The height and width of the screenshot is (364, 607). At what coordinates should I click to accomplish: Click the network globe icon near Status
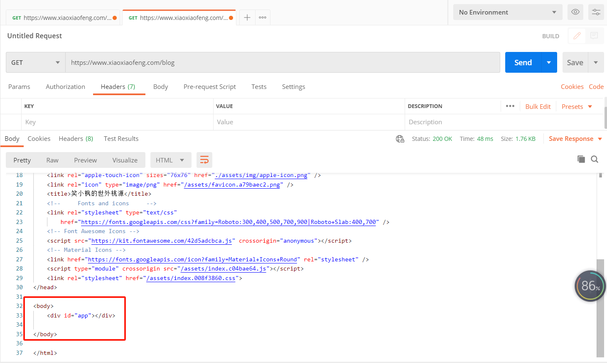pyautogui.click(x=400, y=139)
